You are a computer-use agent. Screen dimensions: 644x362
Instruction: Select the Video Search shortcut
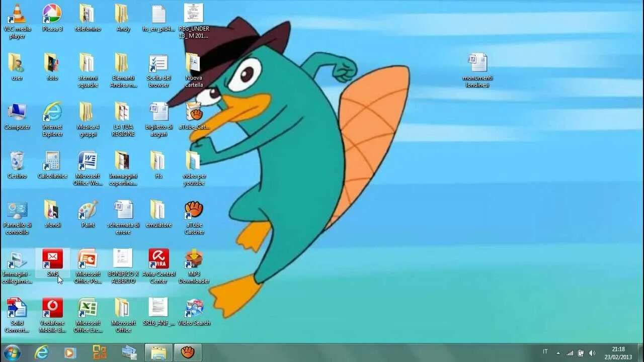194,312
